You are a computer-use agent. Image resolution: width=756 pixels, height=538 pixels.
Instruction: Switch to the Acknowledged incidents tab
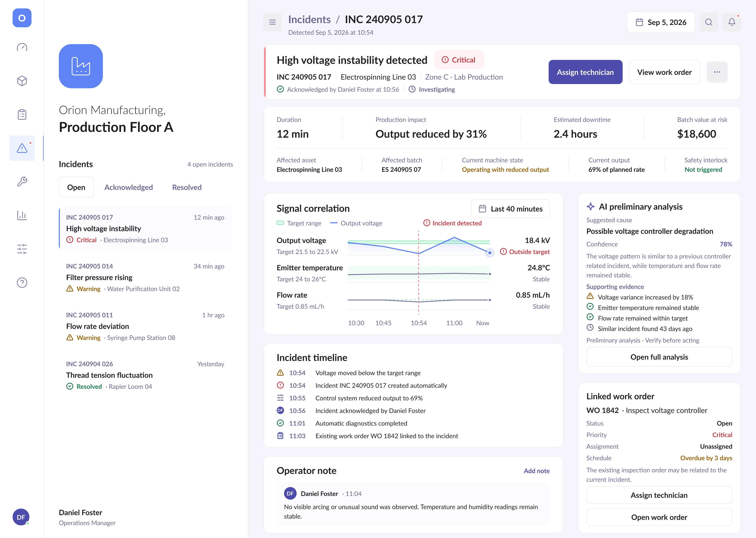pyautogui.click(x=128, y=187)
